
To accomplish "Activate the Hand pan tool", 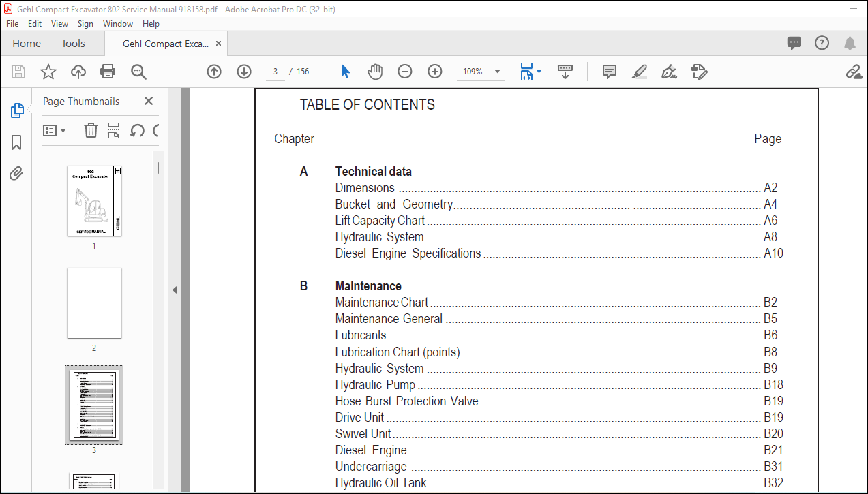I will point(375,72).
